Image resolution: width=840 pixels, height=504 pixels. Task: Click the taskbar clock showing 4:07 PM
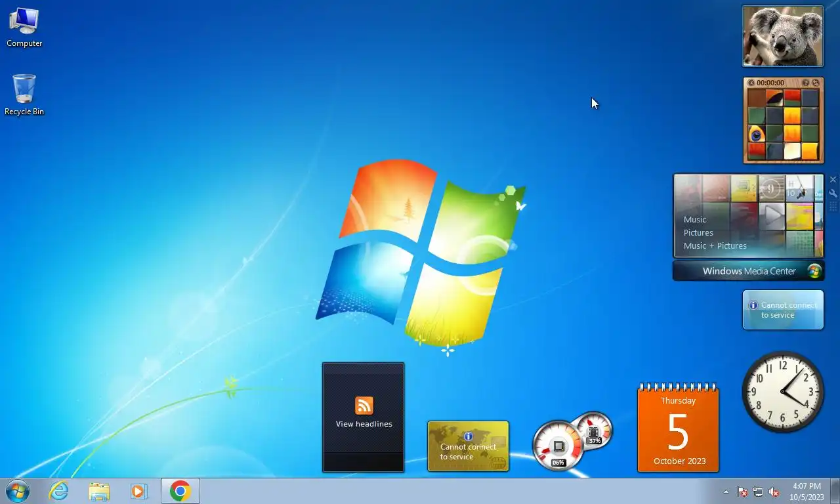[807, 492]
